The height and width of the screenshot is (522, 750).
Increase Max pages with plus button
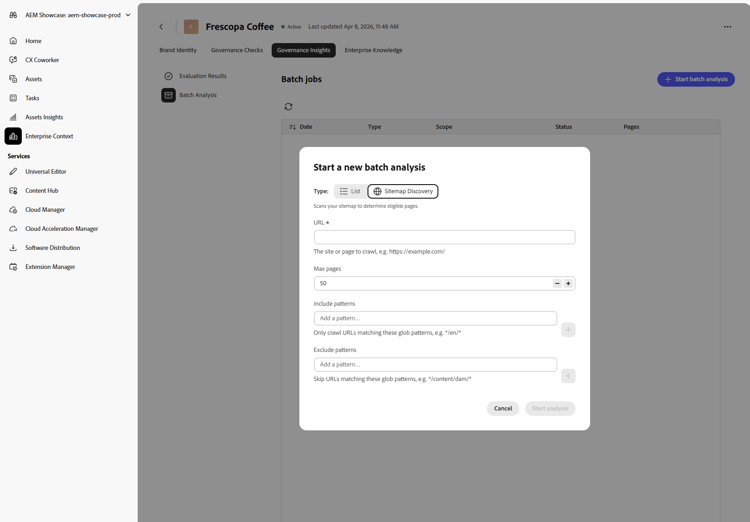point(568,284)
